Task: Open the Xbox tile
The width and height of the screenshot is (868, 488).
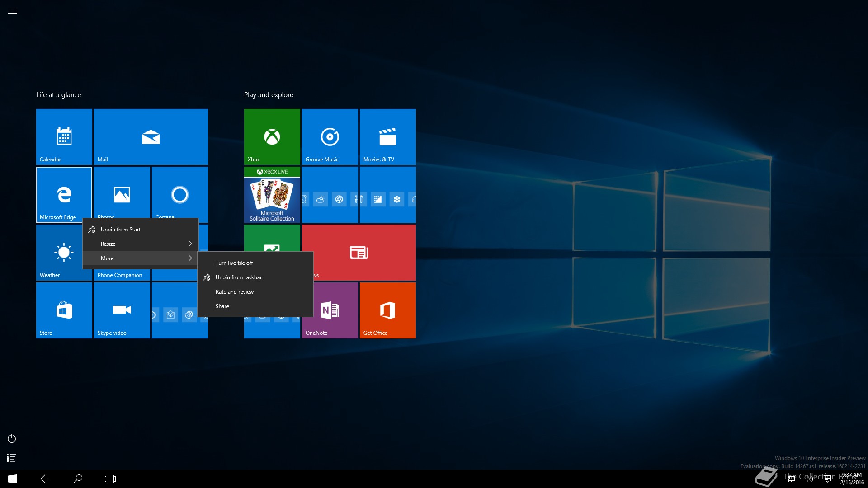Action: 272,137
